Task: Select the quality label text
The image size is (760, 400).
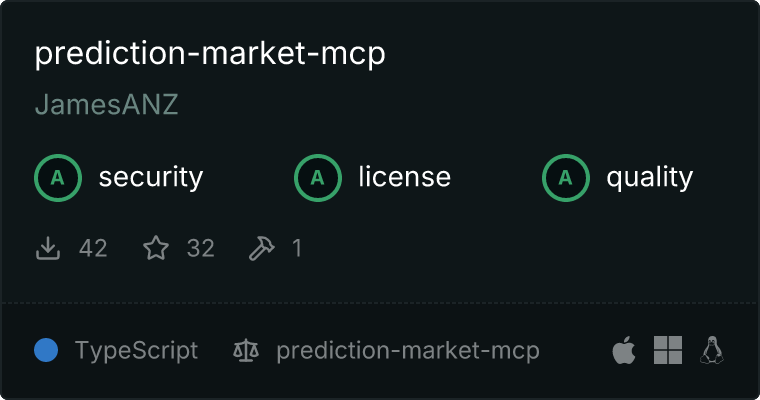Action: (649, 178)
